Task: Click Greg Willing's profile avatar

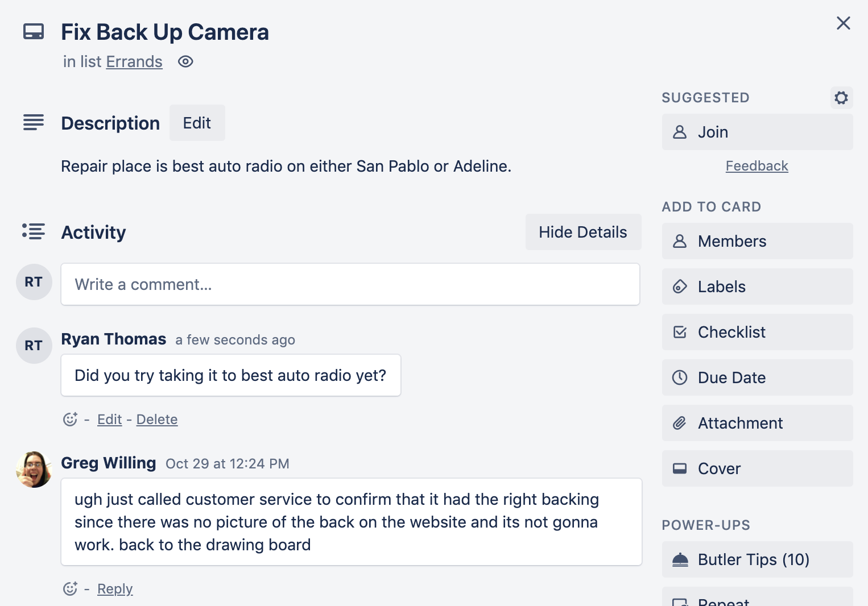Action: pyautogui.click(x=34, y=470)
